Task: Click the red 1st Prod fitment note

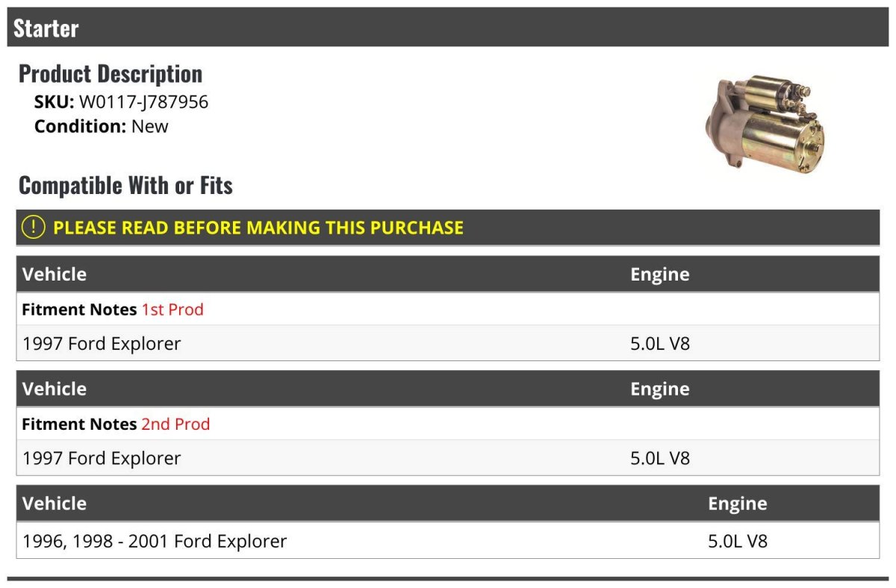Action: click(x=172, y=309)
